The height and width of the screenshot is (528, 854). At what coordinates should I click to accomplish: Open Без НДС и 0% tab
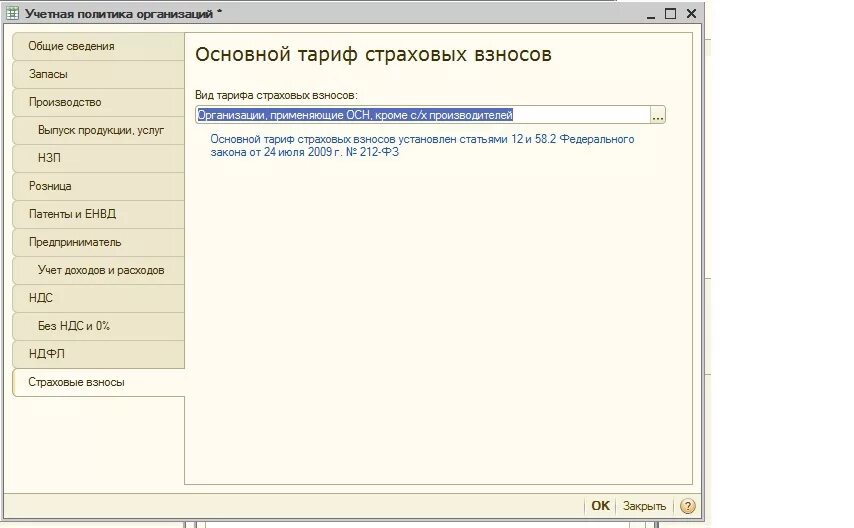point(99,326)
